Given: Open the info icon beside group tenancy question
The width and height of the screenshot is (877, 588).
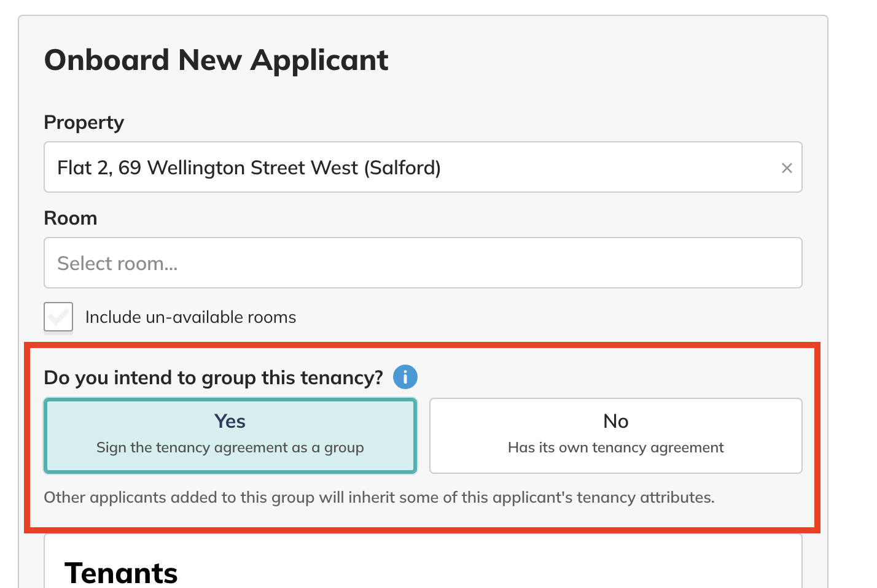Looking at the screenshot, I should point(405,377).
